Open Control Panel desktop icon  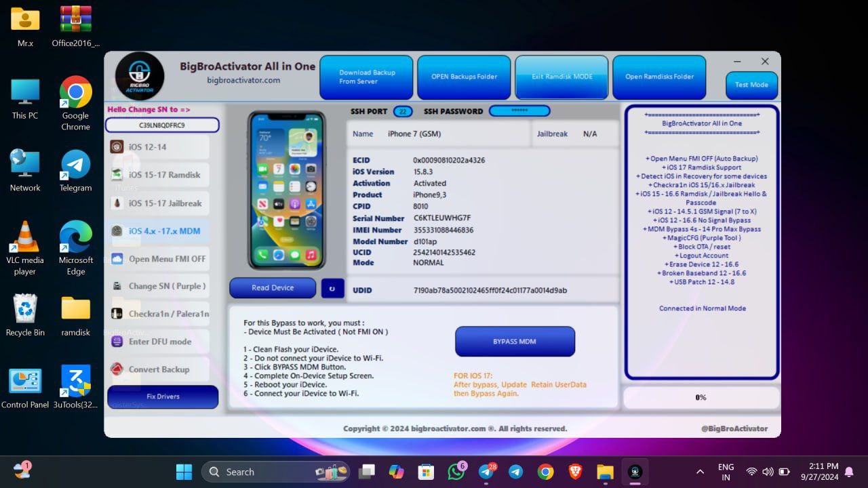(25, 388)
